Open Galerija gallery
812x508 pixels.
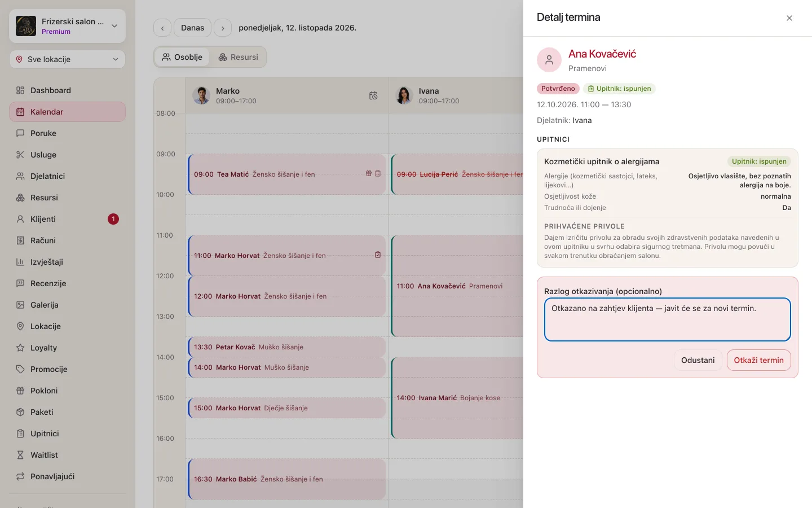click(x=67, y=305)
